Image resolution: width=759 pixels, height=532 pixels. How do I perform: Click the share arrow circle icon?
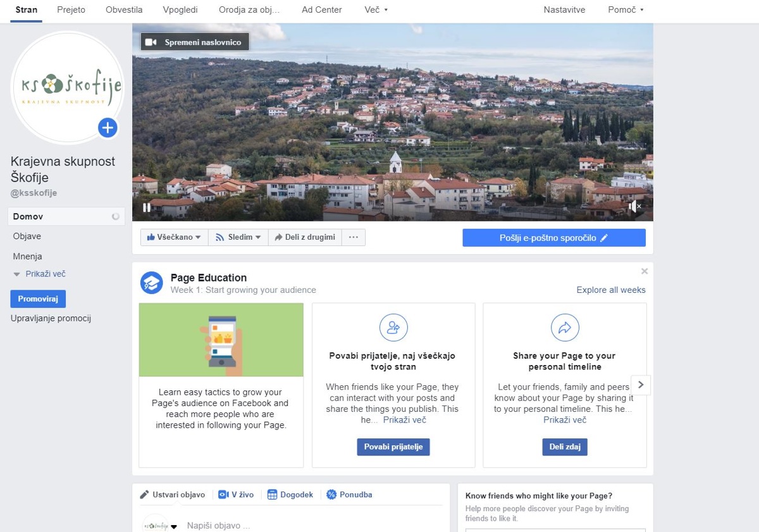coord(565,328)
